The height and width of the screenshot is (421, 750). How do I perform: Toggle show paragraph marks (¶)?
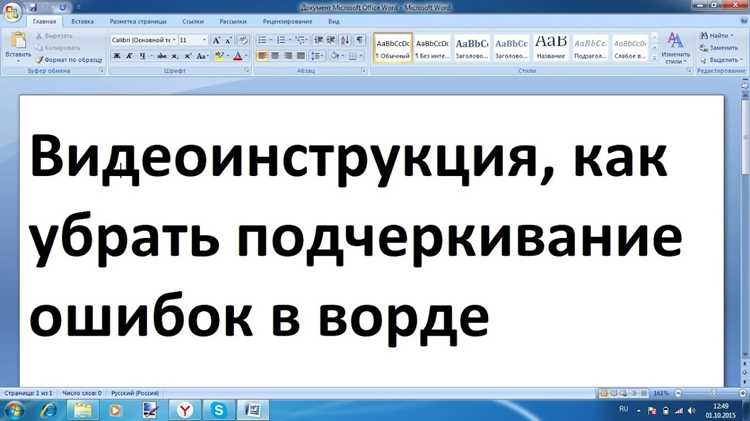tap(360, 40)
